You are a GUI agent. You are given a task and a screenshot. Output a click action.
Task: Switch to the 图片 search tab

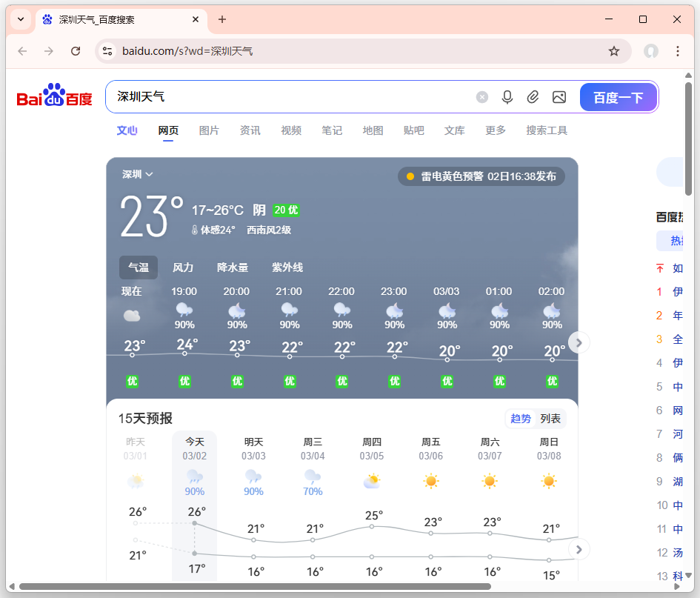click(x=210, y=130)
